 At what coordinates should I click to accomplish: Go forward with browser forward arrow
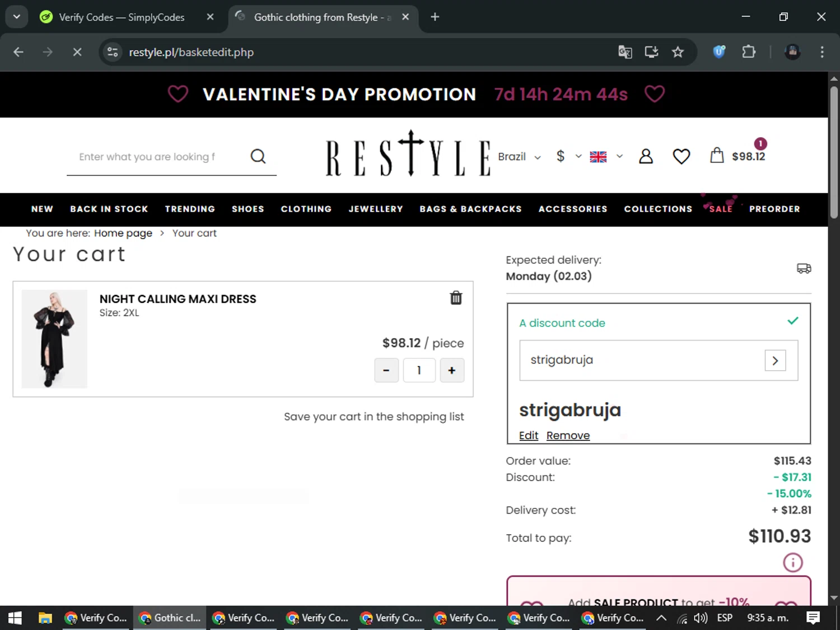click(48, 52)
